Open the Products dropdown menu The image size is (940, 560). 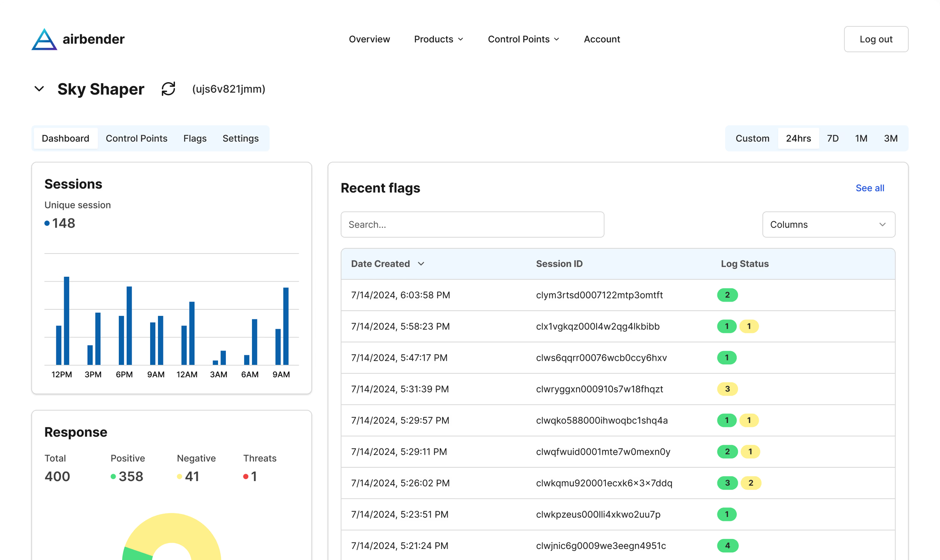point(438,39)
